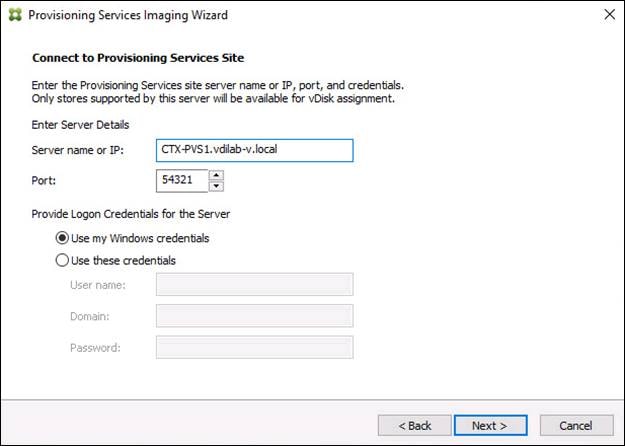Select Use my Windows credentials

coord(63,238)
